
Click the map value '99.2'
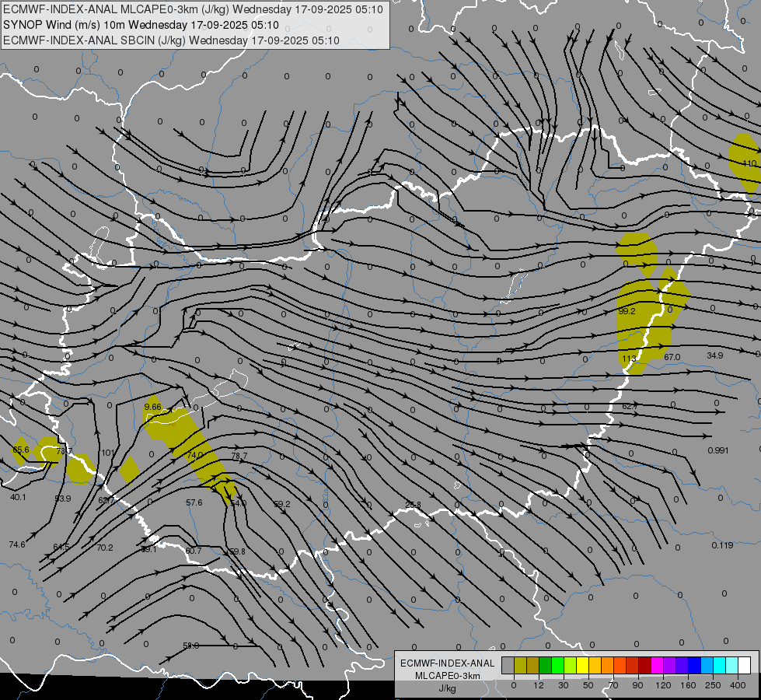point(627,311)
